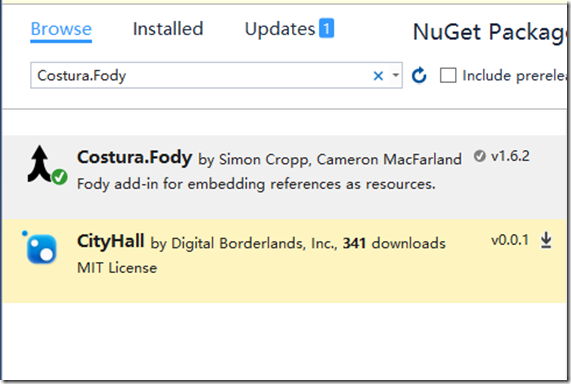This screenshot has width=571, height=384.
Task: Click the green installed checkmark on Costura.Fody
Action: [x=59, y=177]
